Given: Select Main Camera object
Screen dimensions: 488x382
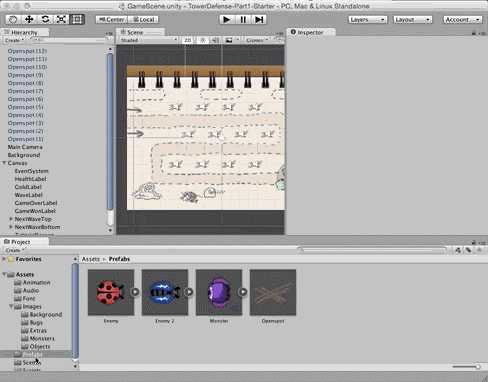Looking at the screenshot, I should pyautogui.click(x=25, y=147).
